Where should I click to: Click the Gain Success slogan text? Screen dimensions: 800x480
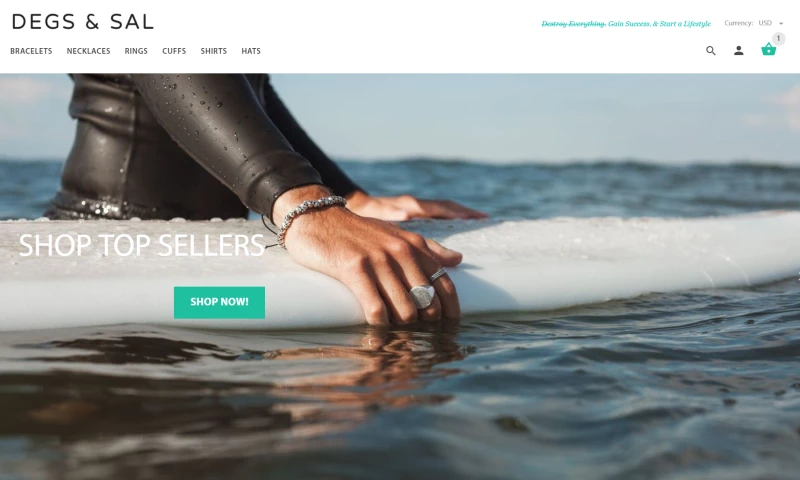tap(630, 23)
